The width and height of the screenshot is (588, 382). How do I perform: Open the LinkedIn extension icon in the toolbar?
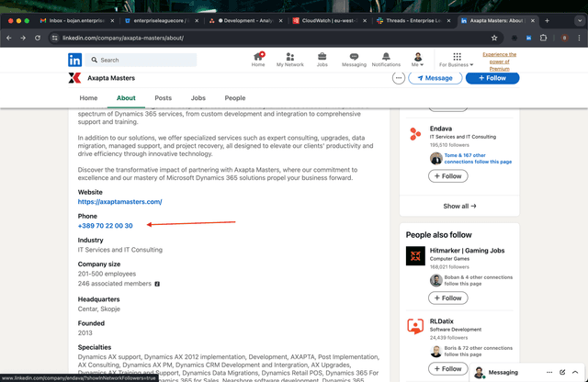pyautogui.click(x=529, y=38)
